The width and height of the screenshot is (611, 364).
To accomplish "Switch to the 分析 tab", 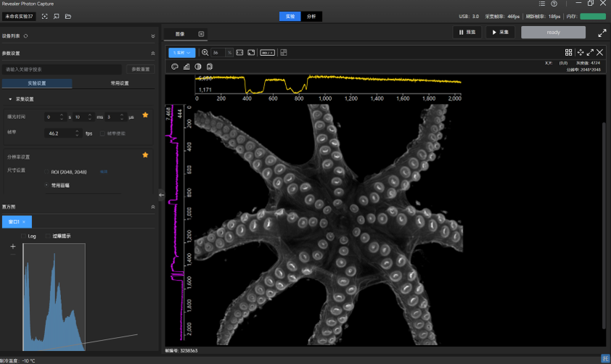I will pos(311,16).
